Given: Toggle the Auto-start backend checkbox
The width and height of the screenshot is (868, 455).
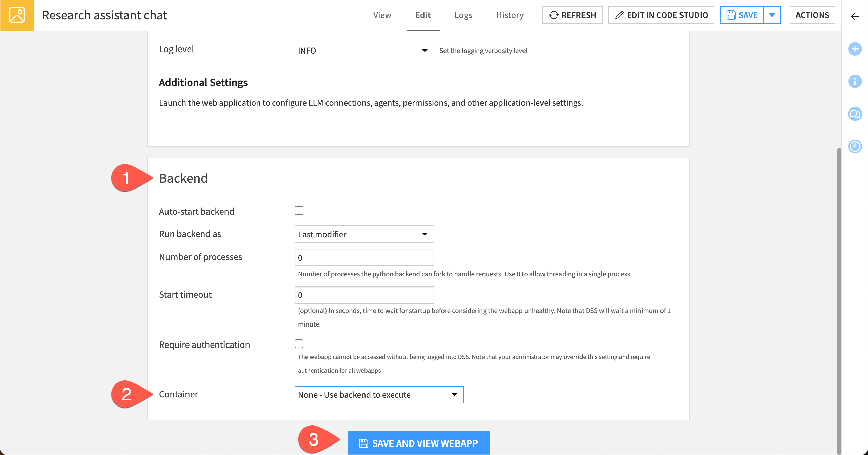Looking at the screenshot, I should point(299,211).
